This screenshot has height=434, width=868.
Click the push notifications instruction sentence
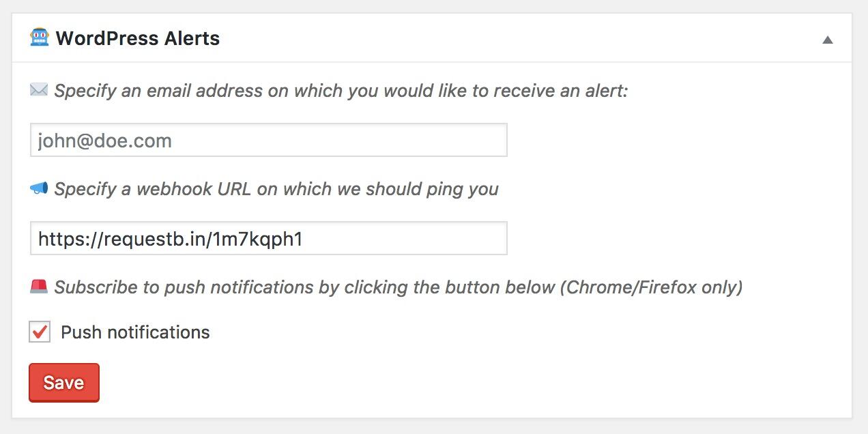click(x=399, y=287)
